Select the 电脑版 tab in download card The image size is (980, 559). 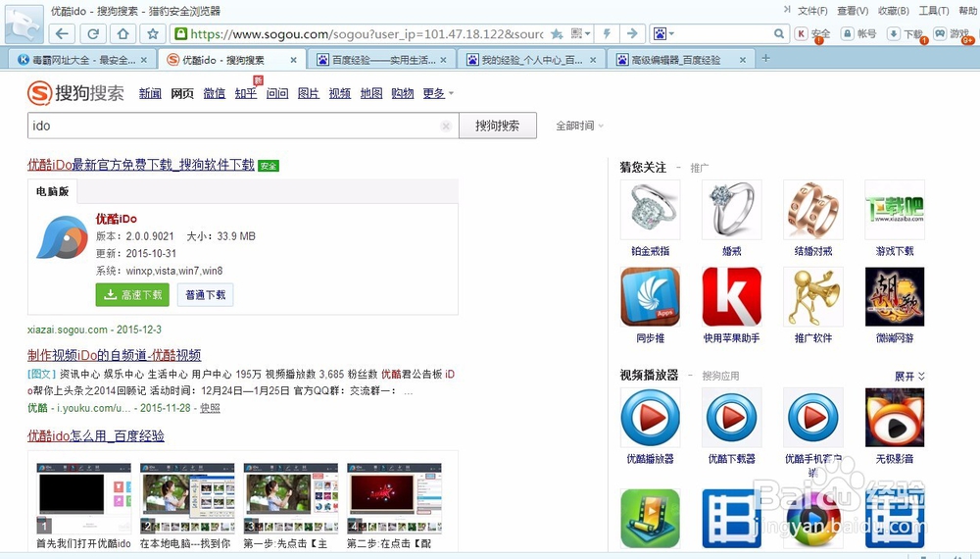pyautogui.click(x=53, y=191)
